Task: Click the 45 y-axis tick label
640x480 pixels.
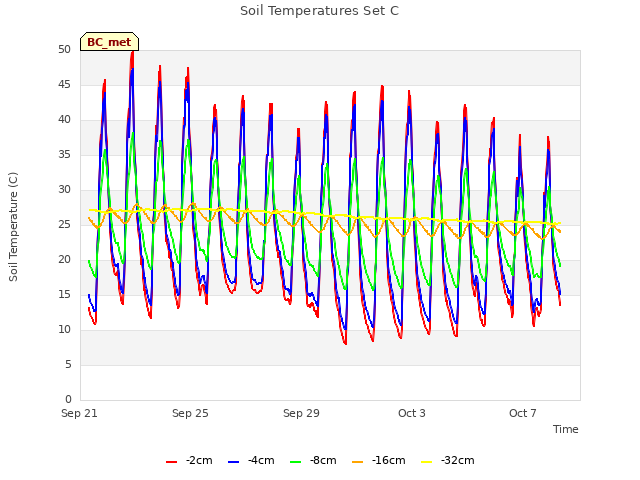Action: pos(64,84)
